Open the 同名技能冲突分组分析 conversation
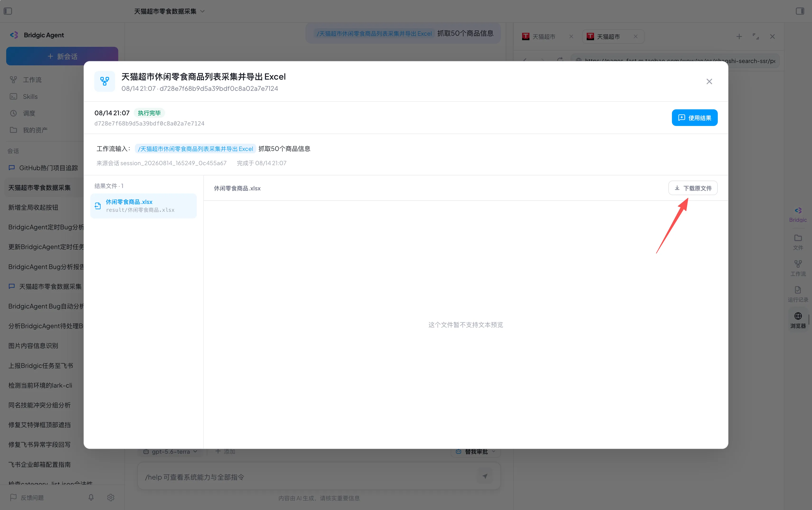Viewport: 812px width, 510px height. (x=39, y=405)
